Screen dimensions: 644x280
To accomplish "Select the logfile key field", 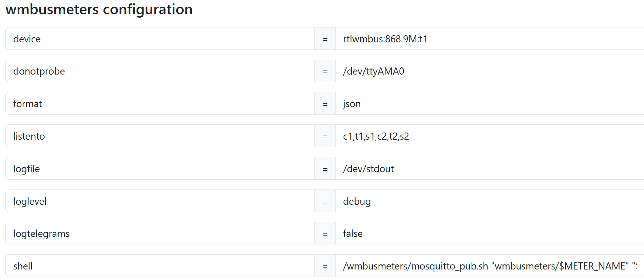I will click(160, 168).
